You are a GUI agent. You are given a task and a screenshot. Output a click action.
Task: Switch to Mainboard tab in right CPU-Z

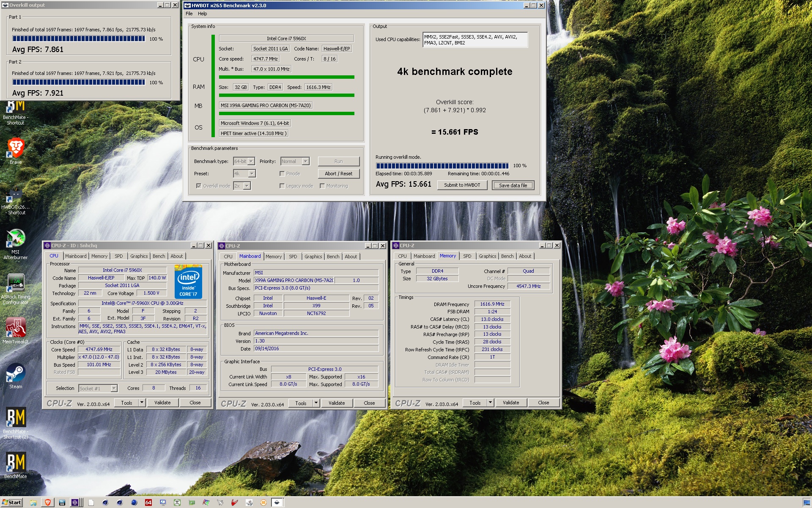click(x=424, y=256)
